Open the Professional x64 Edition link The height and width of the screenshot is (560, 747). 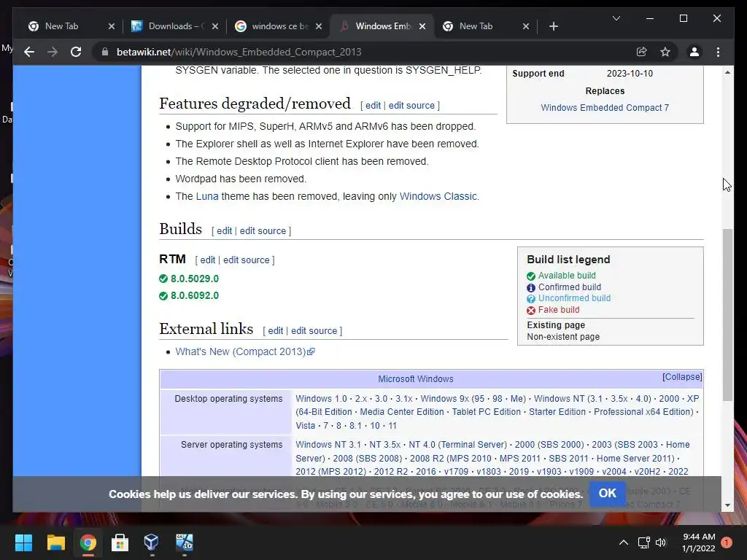[x=643, y=412]
